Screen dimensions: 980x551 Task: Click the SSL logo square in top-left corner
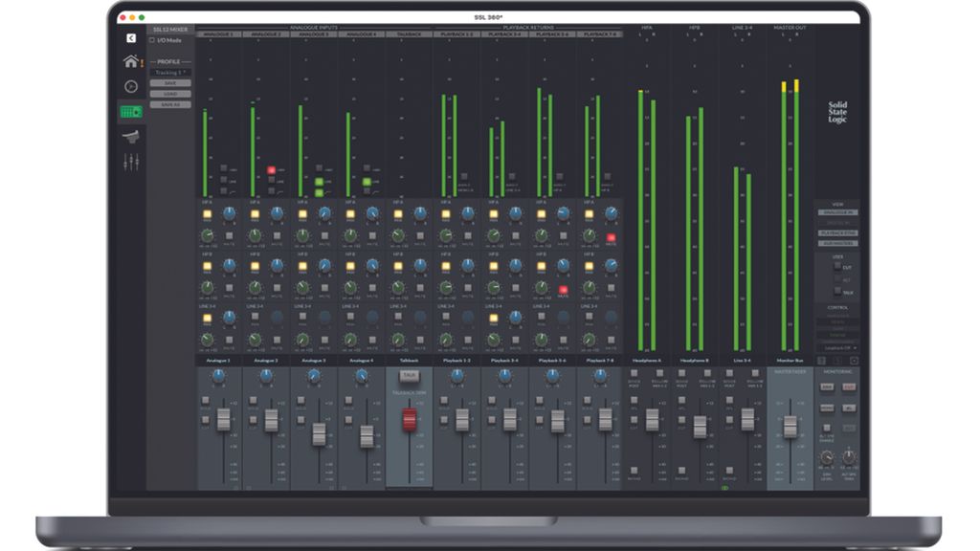131,38
